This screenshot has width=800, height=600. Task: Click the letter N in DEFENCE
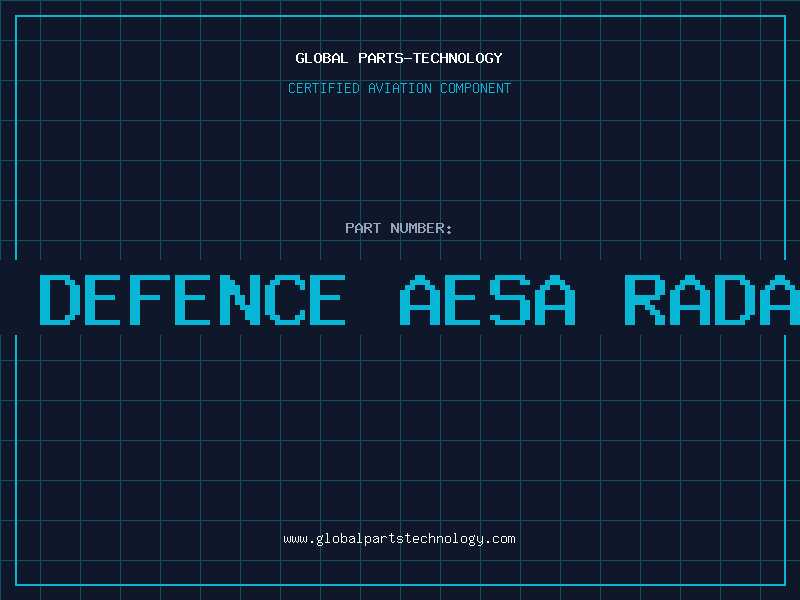(236, 300)
